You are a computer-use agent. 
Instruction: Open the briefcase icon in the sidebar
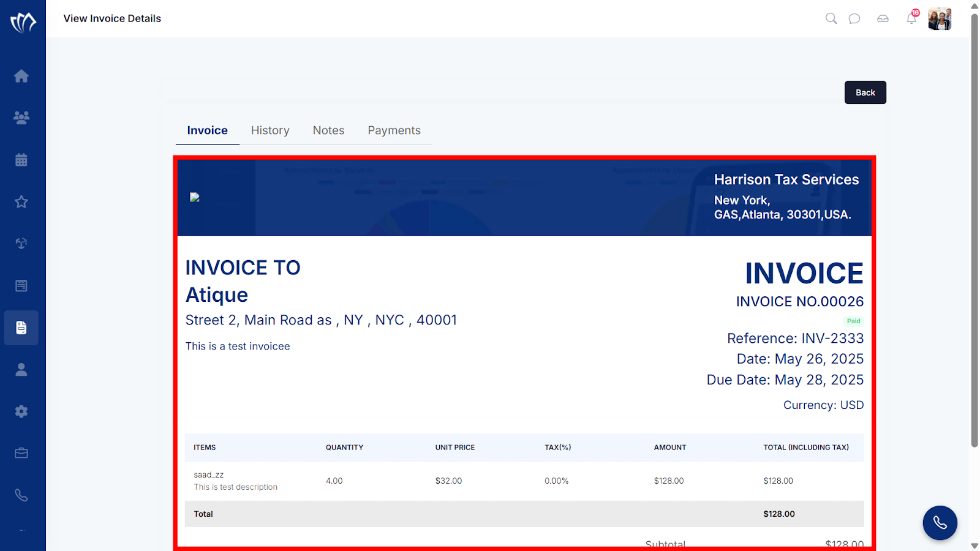pyautogui.click(x=21, y=453)
